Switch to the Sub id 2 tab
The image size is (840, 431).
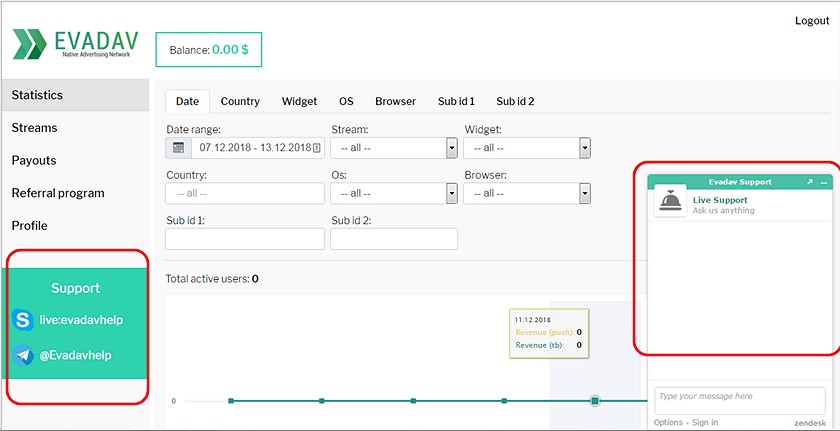pos(515,101)
